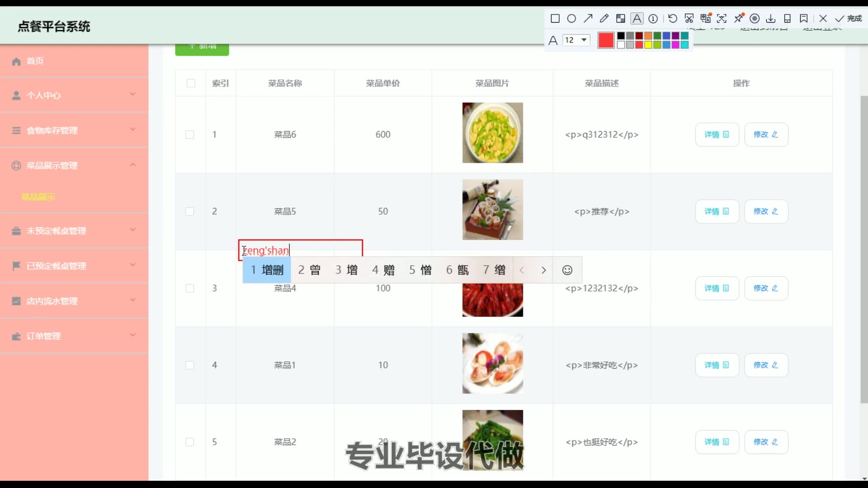Check the checkbox for row 菜品6

click(x=190, y=135)
